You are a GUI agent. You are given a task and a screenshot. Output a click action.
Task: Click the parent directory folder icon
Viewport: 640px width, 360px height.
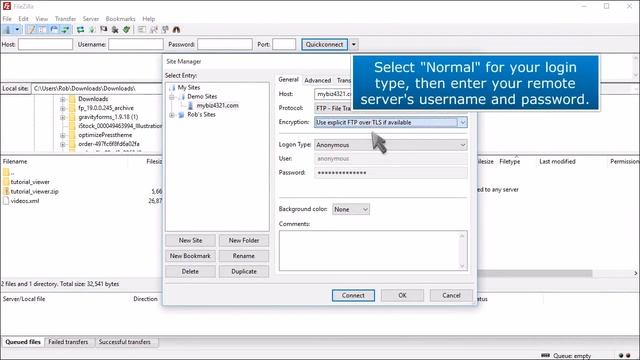coord(6,172)
